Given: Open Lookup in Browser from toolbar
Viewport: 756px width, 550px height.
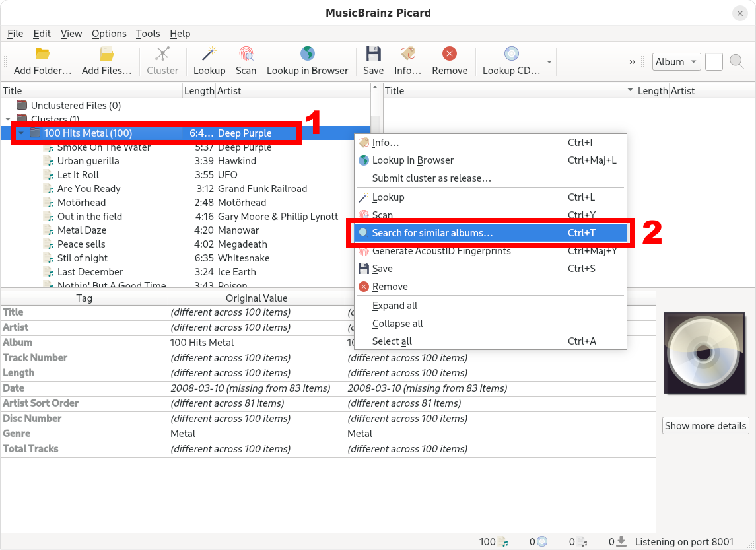Looking at the screenshot, I should 307,55.
